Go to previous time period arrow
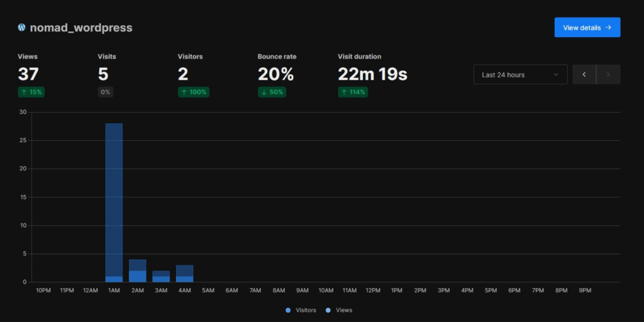 pyautogui.click(x=584, y=75)
